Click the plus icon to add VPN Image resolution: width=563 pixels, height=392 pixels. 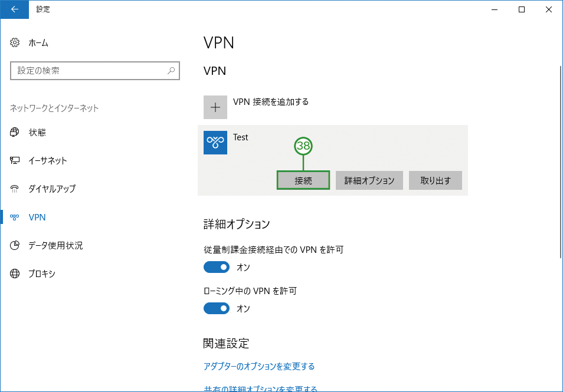[x=215, y=107]
